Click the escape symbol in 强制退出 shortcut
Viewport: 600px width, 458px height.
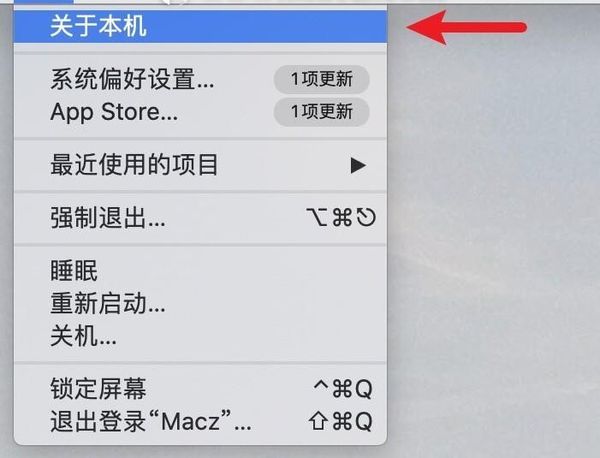tap(366, 217)
